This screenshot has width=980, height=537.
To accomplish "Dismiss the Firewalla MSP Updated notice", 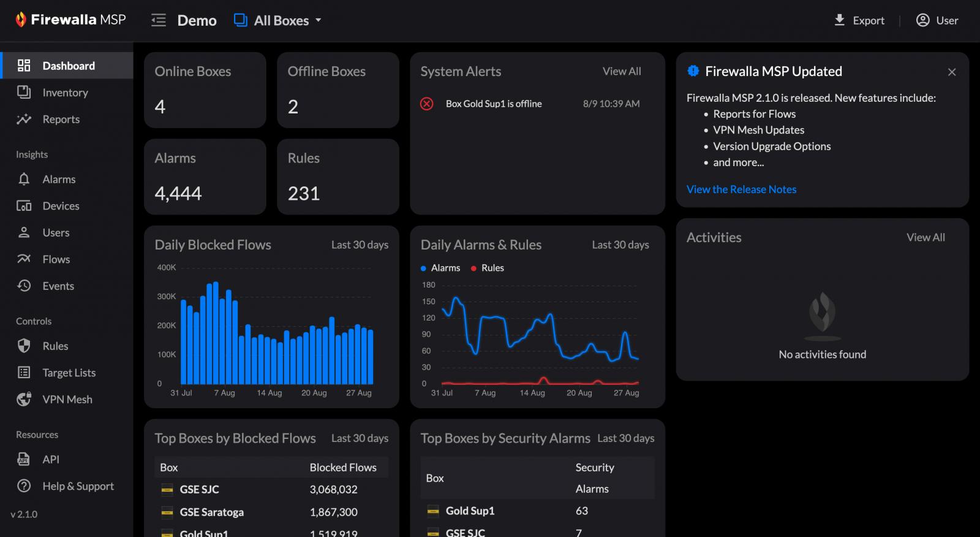I will coord(952,72).
